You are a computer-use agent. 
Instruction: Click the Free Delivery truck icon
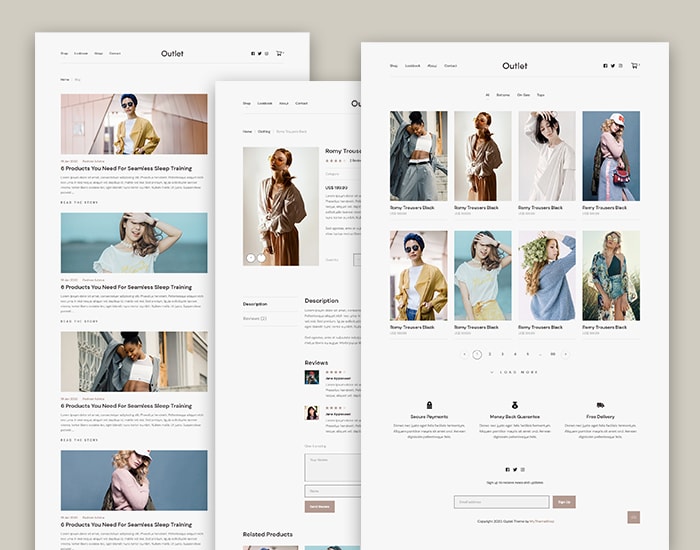[600, 405]
